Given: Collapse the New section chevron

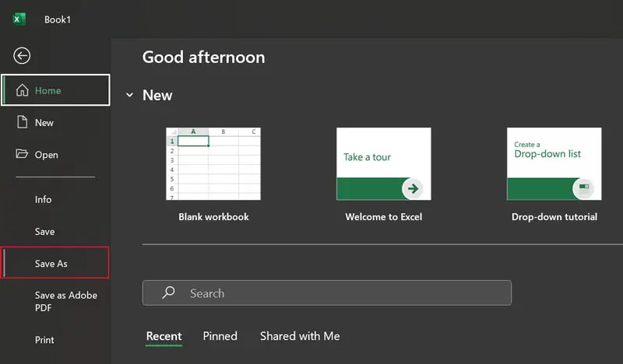Looking at the screenshot, I should pos(129,95).
